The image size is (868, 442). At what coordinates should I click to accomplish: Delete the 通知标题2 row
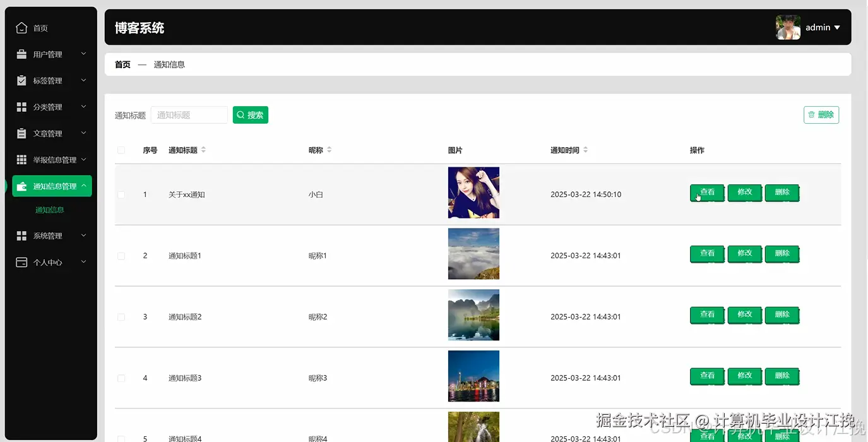(x=782, y=315)
